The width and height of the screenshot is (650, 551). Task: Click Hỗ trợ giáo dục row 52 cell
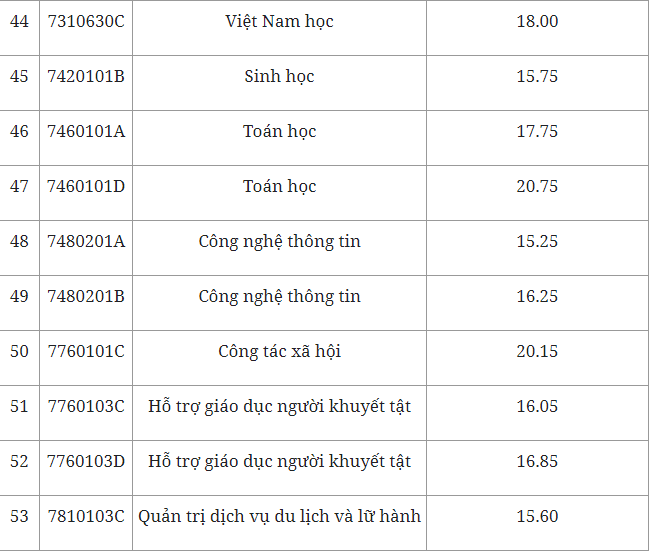point(279,462)
